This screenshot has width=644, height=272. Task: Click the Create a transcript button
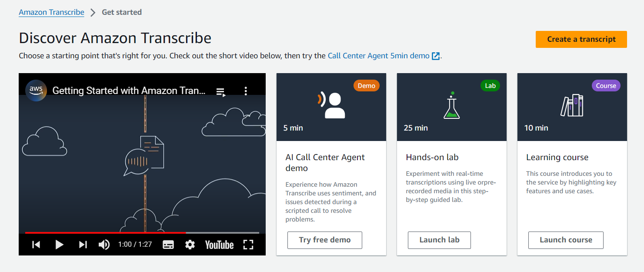[x=581, y=39]
